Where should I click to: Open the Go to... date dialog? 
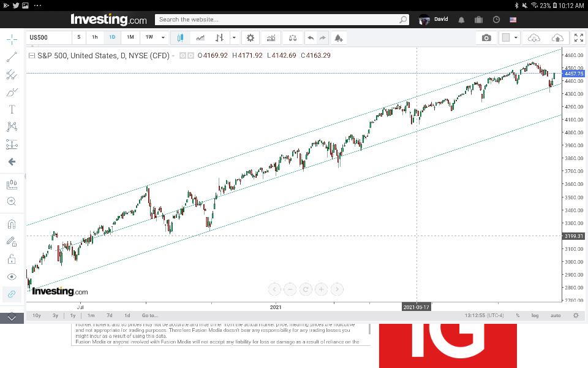[x=150, y=315]
